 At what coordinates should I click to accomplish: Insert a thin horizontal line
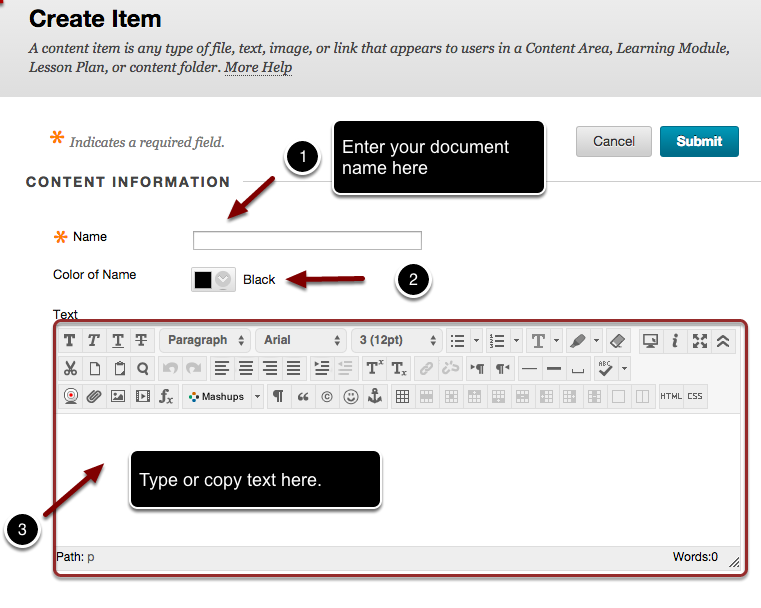tap(529, 369)
